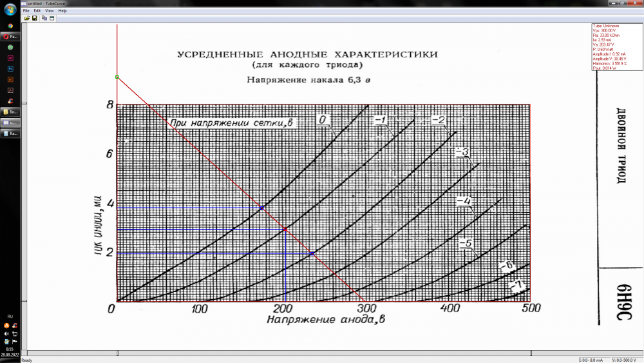Open the Help menu

click(x=62, y=11)
